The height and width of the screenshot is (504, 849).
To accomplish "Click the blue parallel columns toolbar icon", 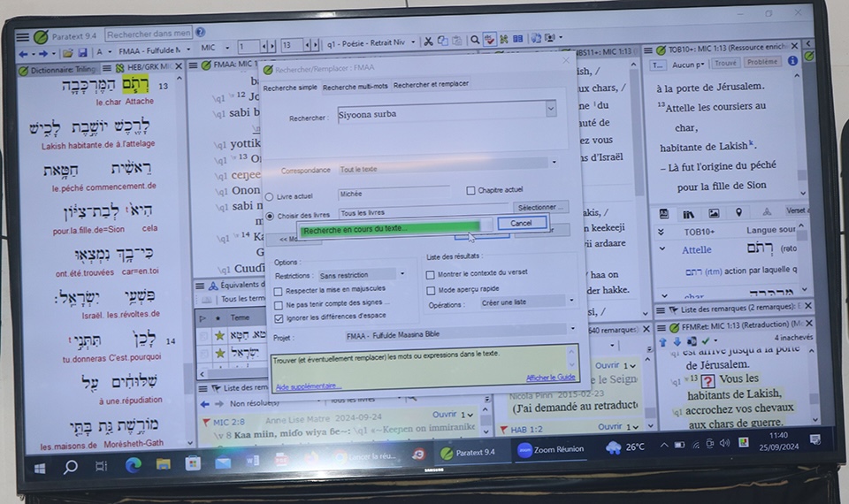I will (518, 38).
